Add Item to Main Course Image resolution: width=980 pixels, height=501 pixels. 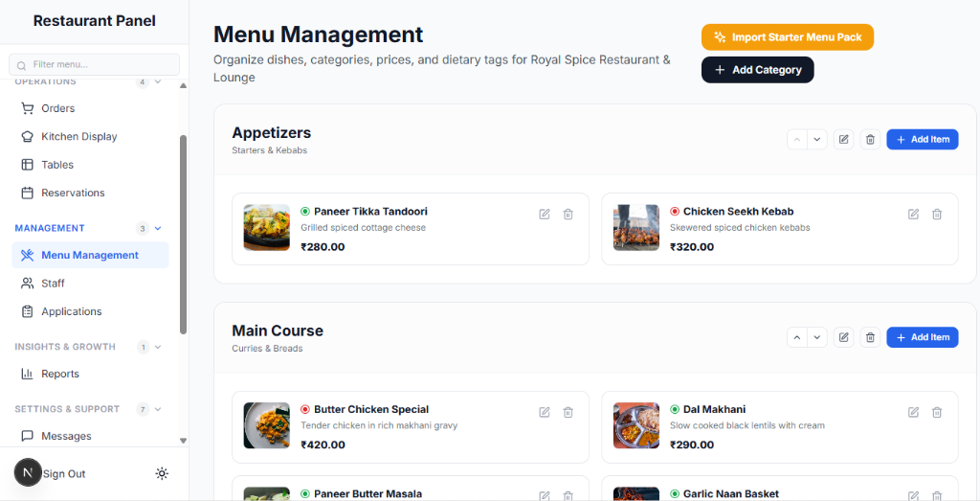point(923,337)
